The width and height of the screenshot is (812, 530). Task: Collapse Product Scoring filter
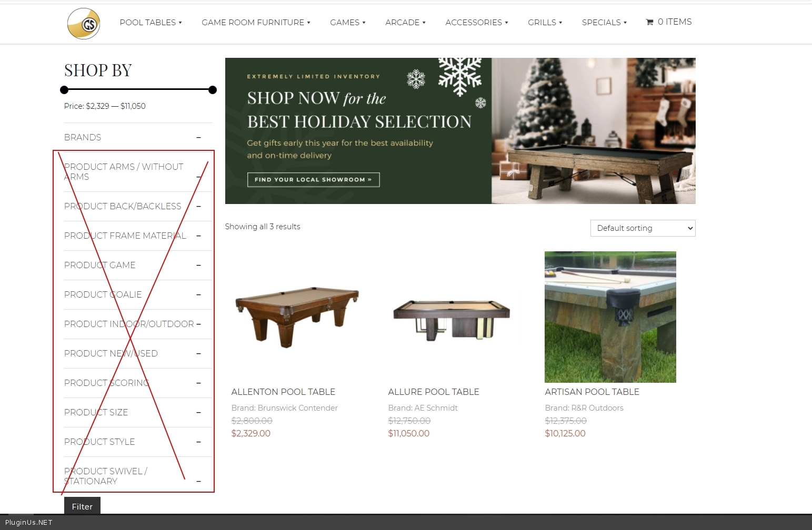pos(198,383)
